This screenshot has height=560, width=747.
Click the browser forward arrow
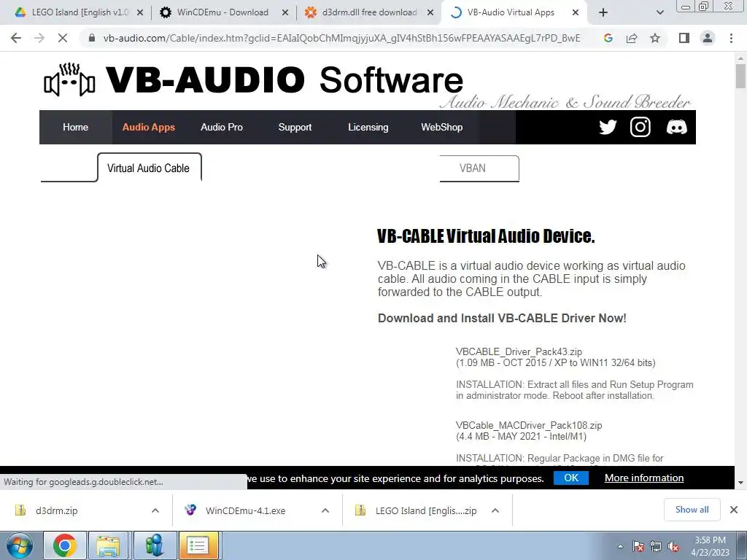(39, 38)
